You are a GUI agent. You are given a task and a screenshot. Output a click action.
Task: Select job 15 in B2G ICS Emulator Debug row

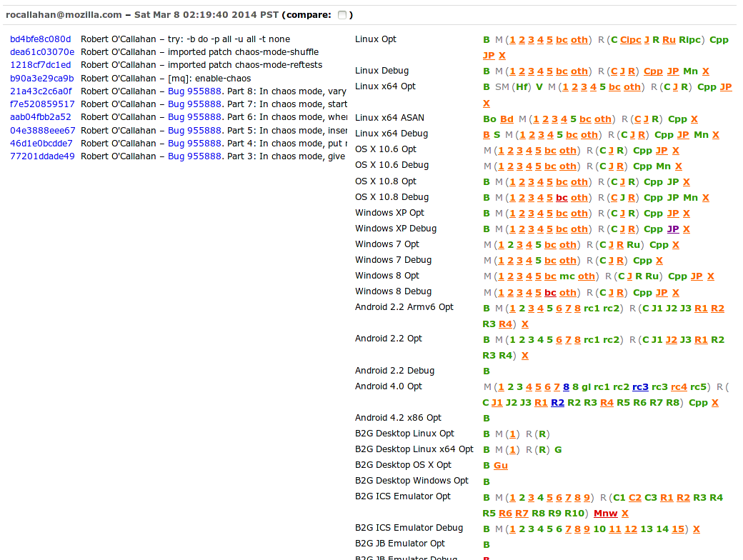678,529
